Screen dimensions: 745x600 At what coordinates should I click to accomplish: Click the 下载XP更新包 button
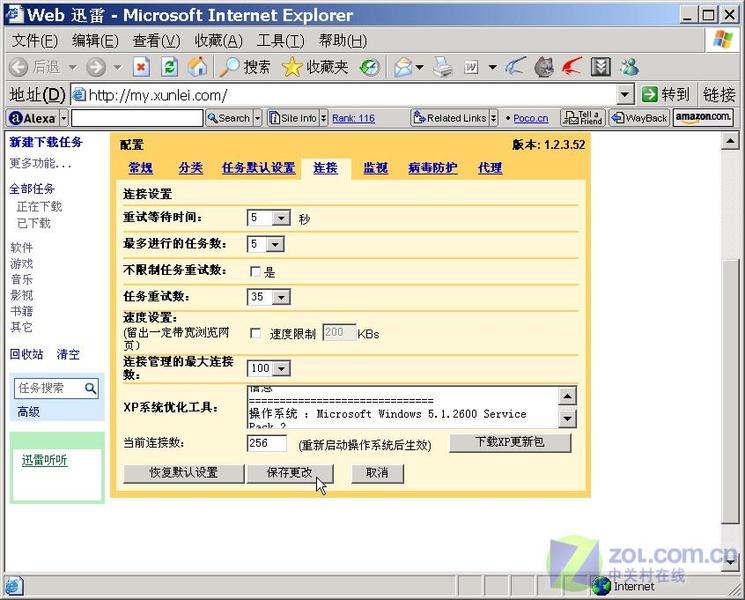pos(510,442)
